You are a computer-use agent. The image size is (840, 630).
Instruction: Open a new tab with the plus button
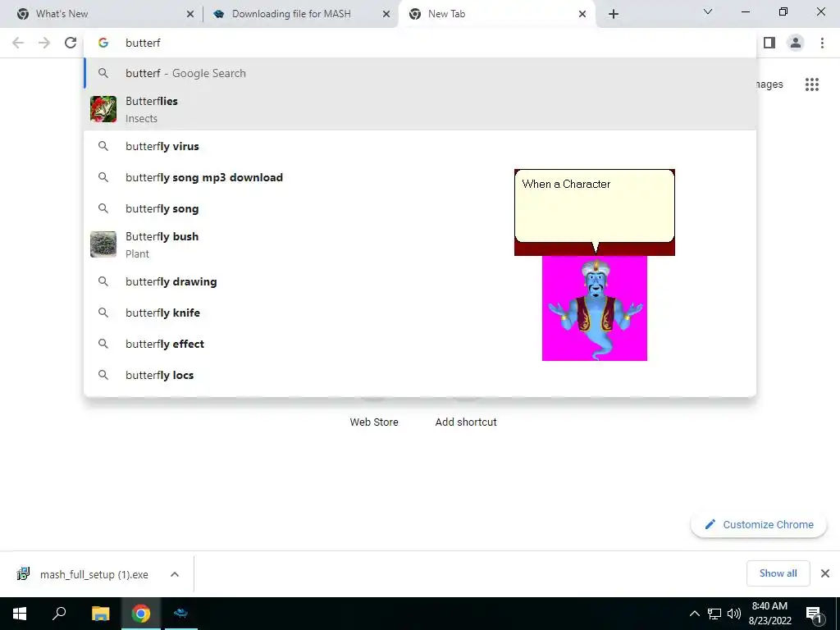point(614,14)
